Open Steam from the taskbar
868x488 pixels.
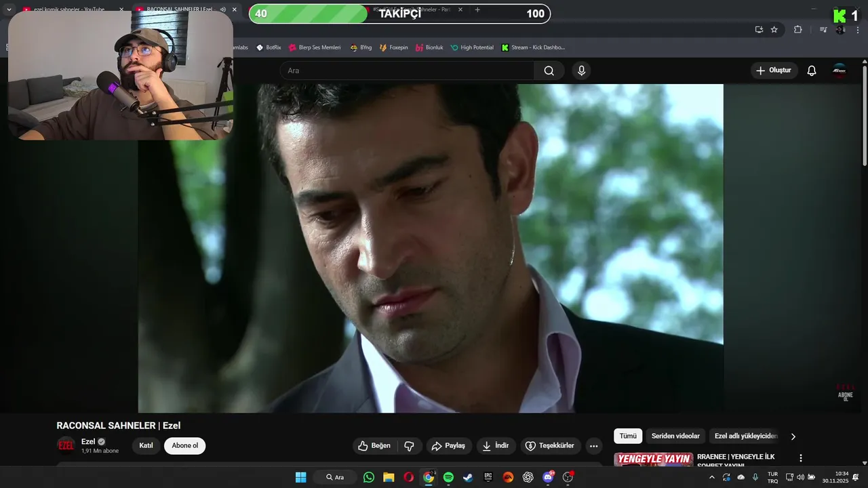pyautogui.click(x=468, y=477)
